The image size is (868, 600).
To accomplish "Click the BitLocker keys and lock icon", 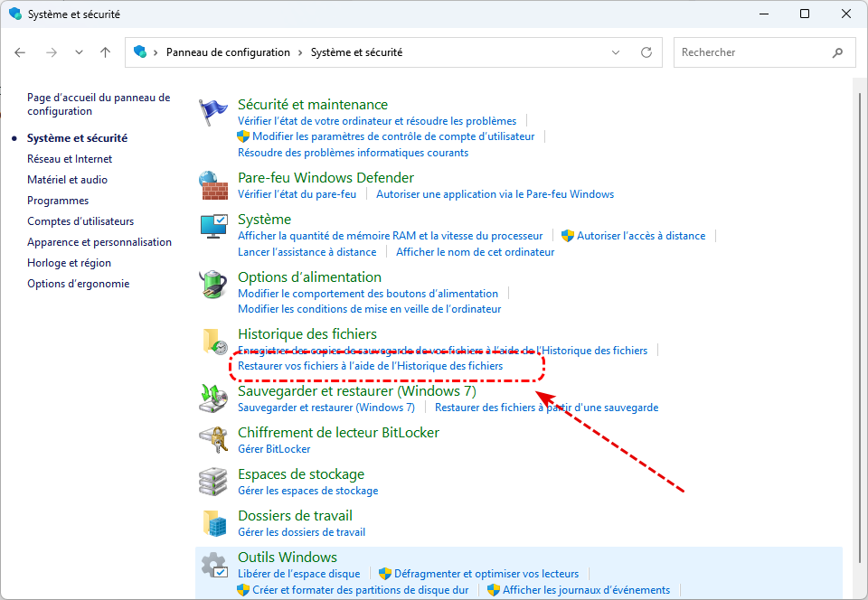I will coord(213,440).
